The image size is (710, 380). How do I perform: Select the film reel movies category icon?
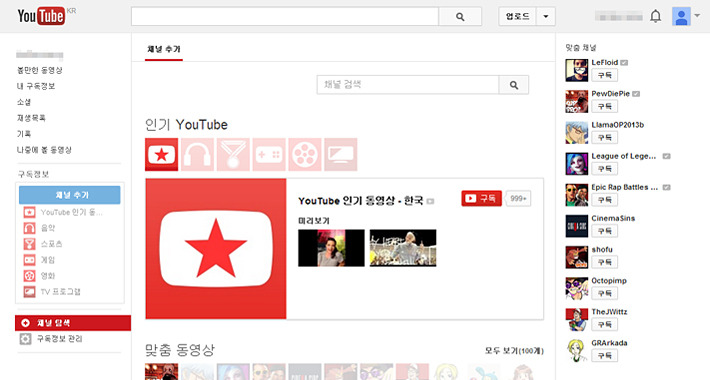[305, 154]
